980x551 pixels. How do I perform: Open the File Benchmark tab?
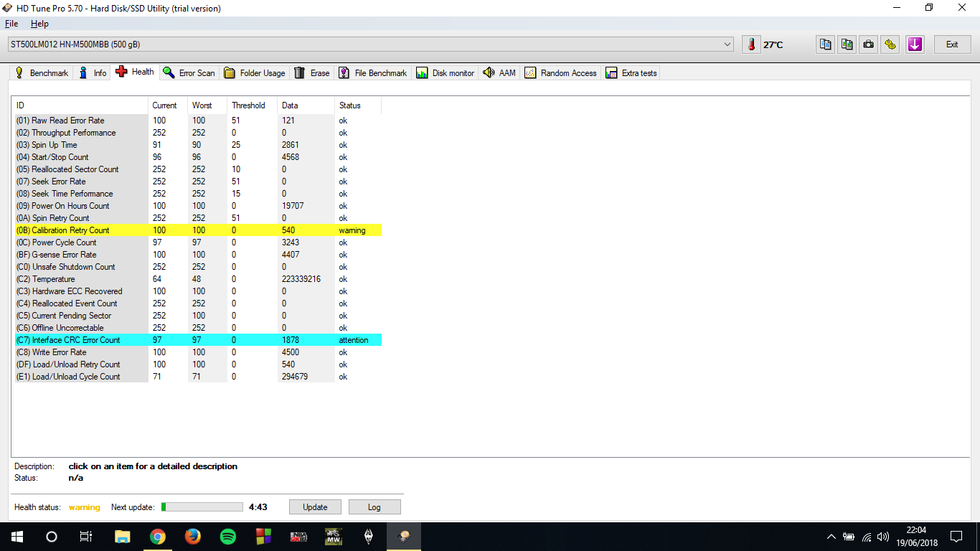(373, 72)
